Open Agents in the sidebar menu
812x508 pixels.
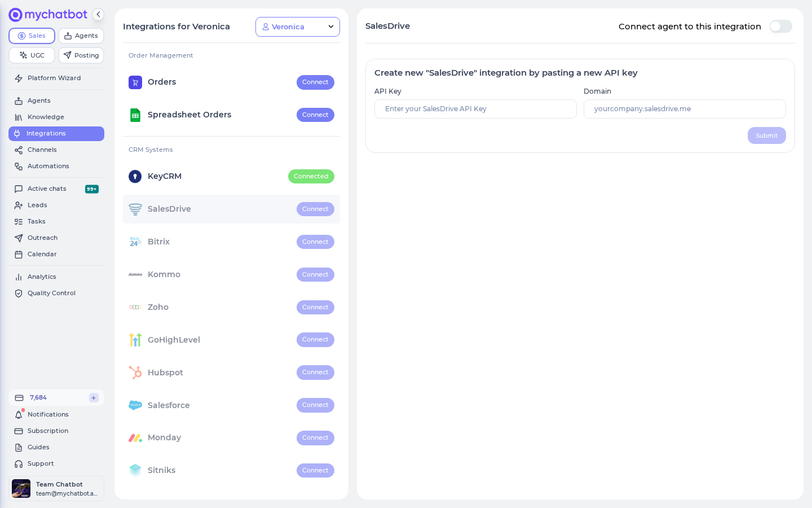[56, 101]
